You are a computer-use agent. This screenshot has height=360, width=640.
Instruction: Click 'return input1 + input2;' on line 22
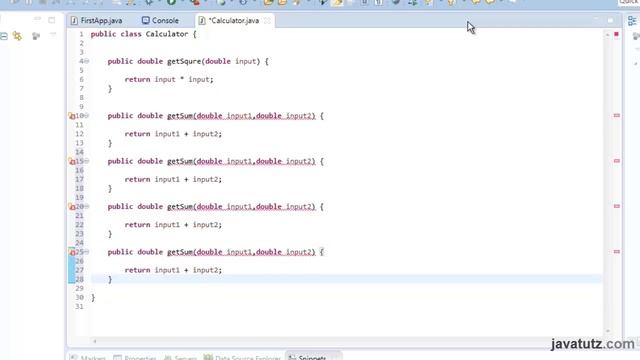pos(173,224)
